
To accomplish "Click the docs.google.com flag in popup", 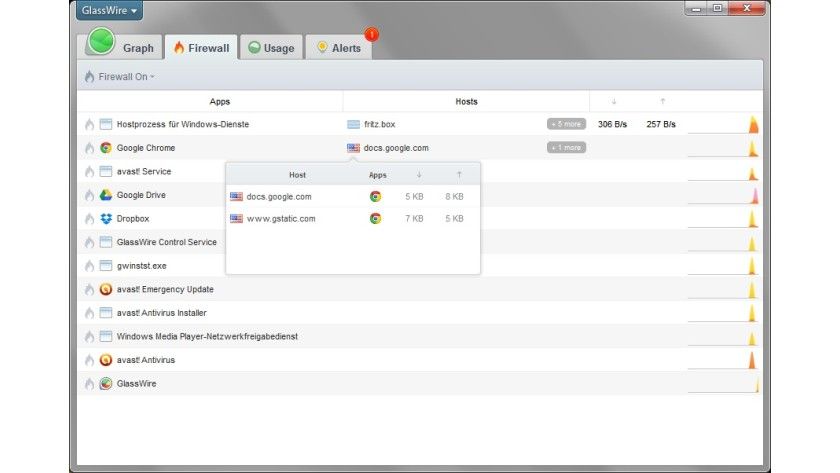I will [x=236, y=197].
